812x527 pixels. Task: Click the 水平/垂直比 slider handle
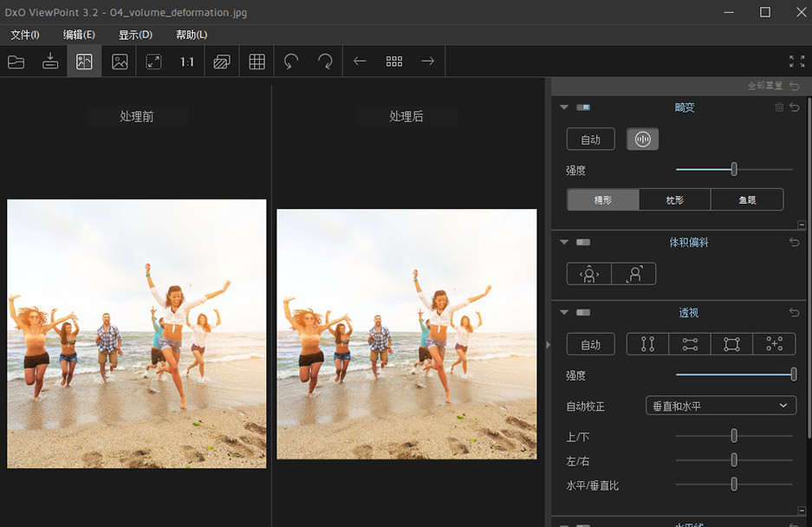[x=734, y=484]
